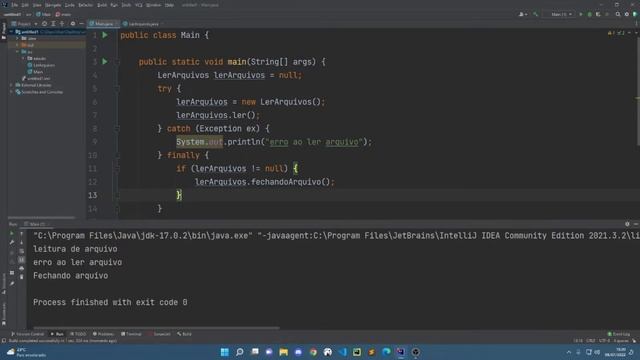Open Project panel gear options
640x360 pixels.
coord(73,24)
